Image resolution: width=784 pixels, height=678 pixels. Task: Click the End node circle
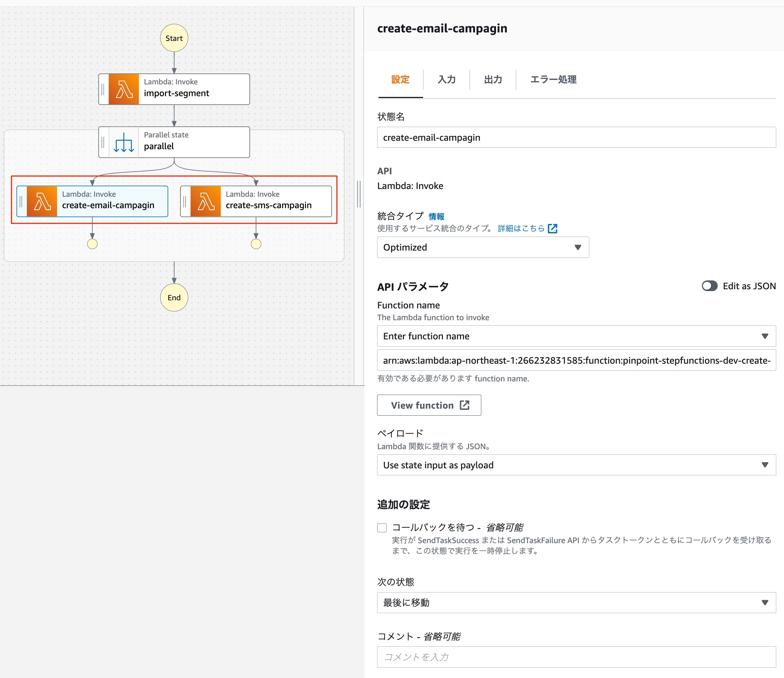click(174, 298)
